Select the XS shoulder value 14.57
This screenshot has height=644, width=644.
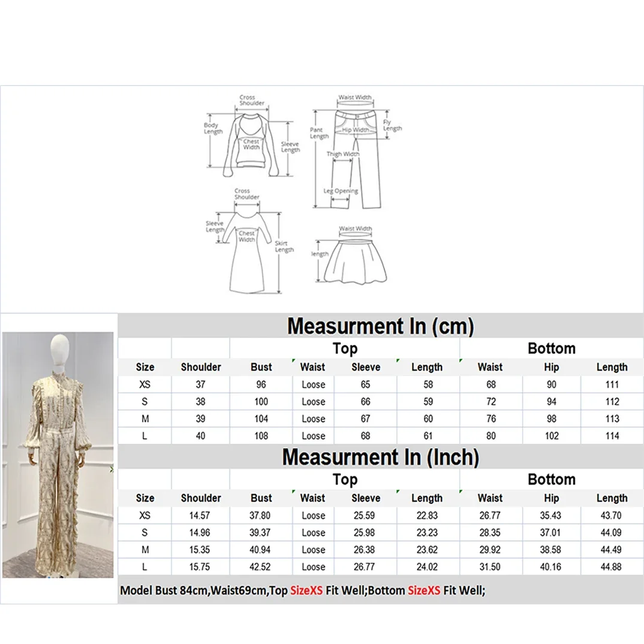[x=200, y=516]
